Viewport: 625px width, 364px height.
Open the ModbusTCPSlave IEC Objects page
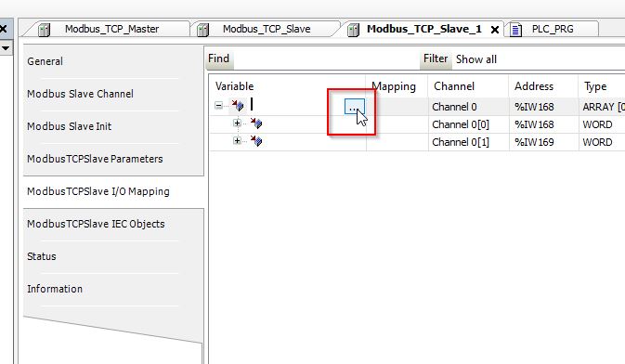[x=96, y=224]
